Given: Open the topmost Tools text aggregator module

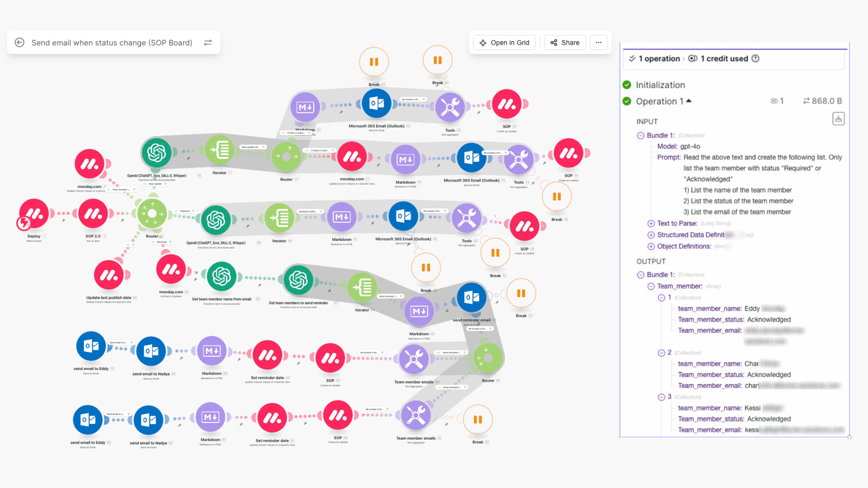Looking at the screenshot, I should coord(450,107).
